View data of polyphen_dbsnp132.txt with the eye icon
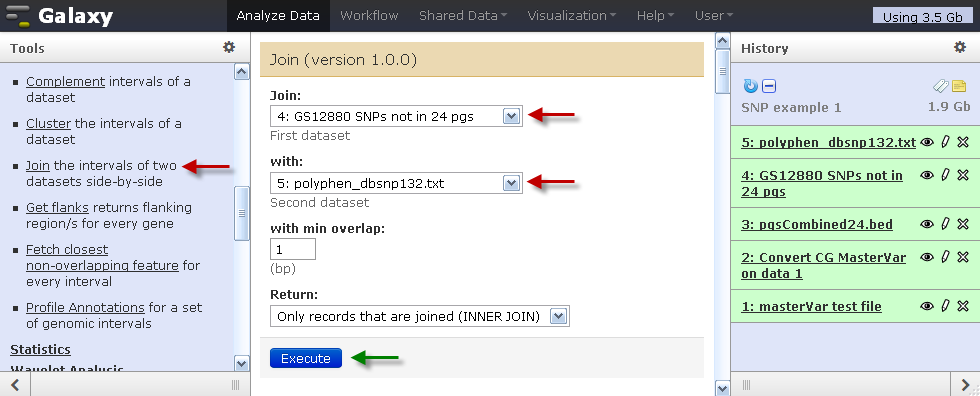The height and width of the screenshot is (396, 980). 928,142
